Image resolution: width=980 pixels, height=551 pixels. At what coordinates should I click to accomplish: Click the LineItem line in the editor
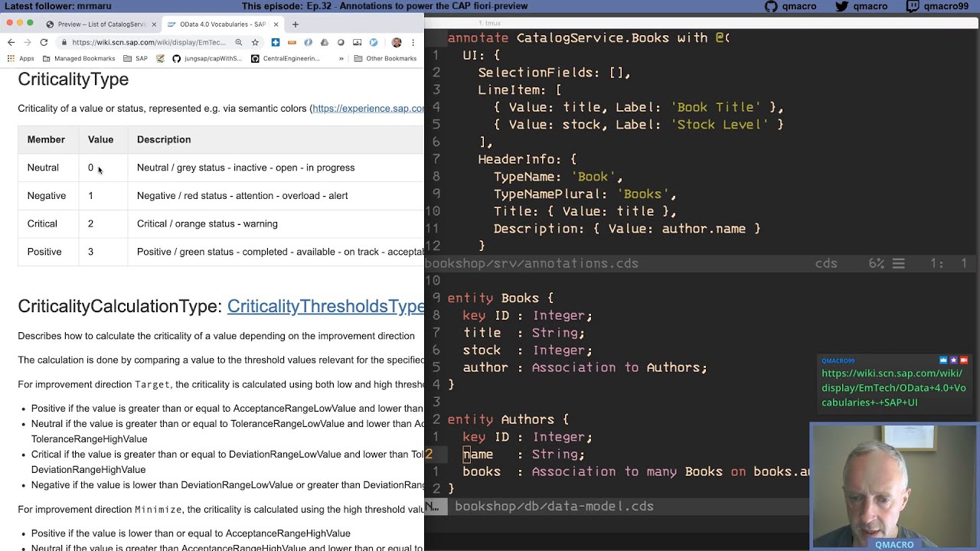[x=520, y=90]
